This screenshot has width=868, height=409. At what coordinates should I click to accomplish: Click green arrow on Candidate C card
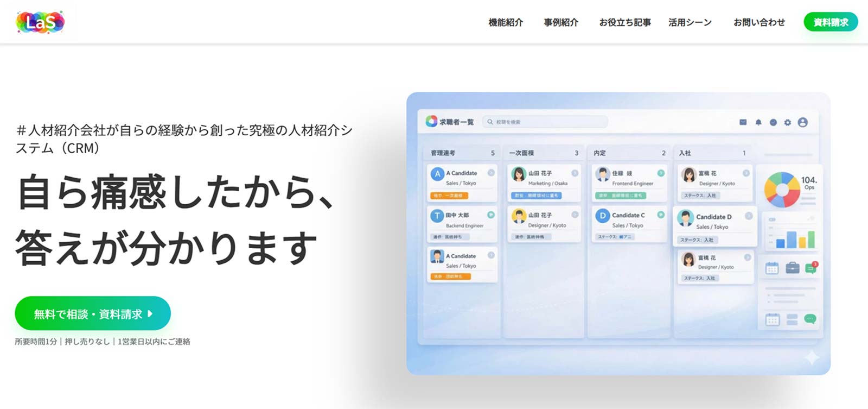point(661,215)
